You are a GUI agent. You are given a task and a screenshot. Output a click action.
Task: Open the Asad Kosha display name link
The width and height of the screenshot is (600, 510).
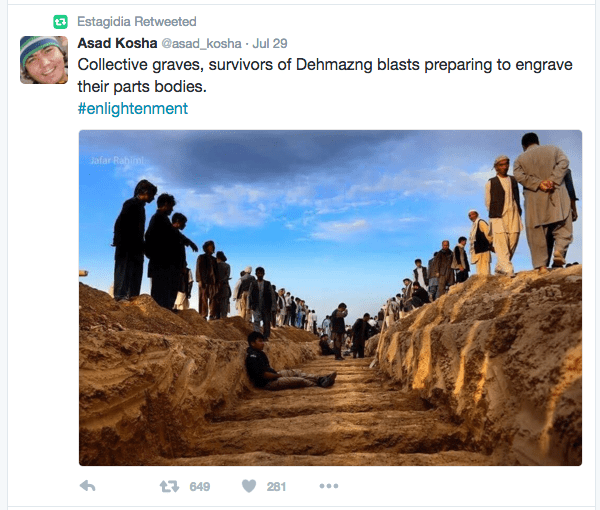click(x=117, y=43)
